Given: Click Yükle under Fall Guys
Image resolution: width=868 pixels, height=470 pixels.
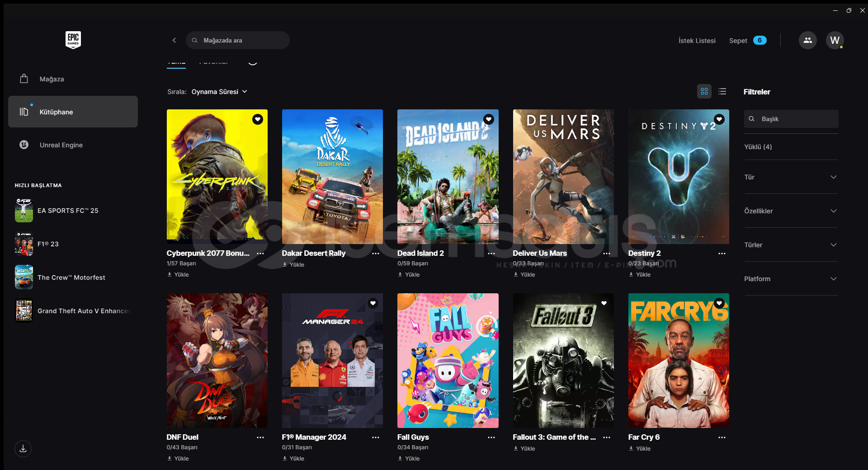Looking at the screenshot, I should (x=409, y=459).
